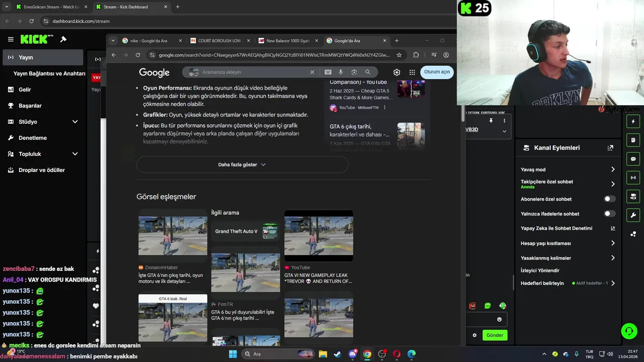
Task: Open the broadcast signal panel in right rail
Action: pyautogui.click(x=633, y=177)
